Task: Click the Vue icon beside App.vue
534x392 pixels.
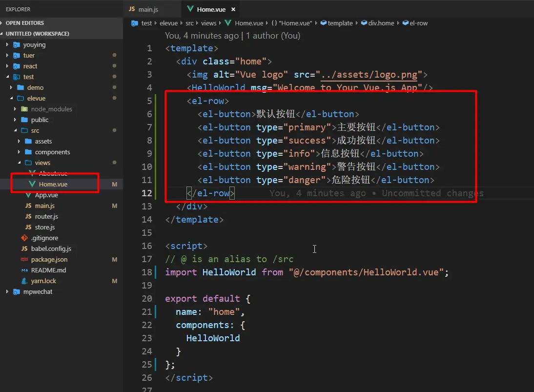Action: pyautogui.click(x=29, y=195)
